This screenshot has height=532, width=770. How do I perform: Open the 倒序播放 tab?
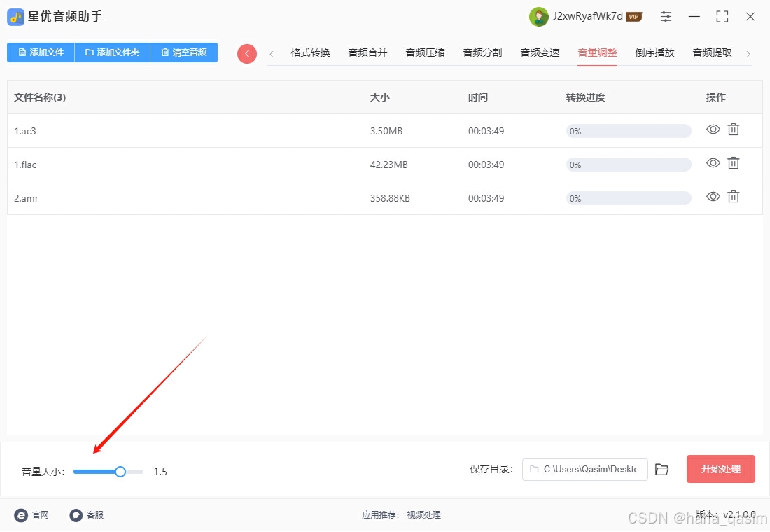point(654,52)
